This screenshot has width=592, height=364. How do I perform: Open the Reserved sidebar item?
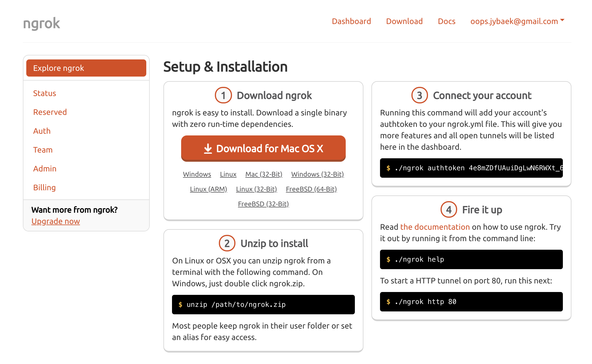[50, 112]
